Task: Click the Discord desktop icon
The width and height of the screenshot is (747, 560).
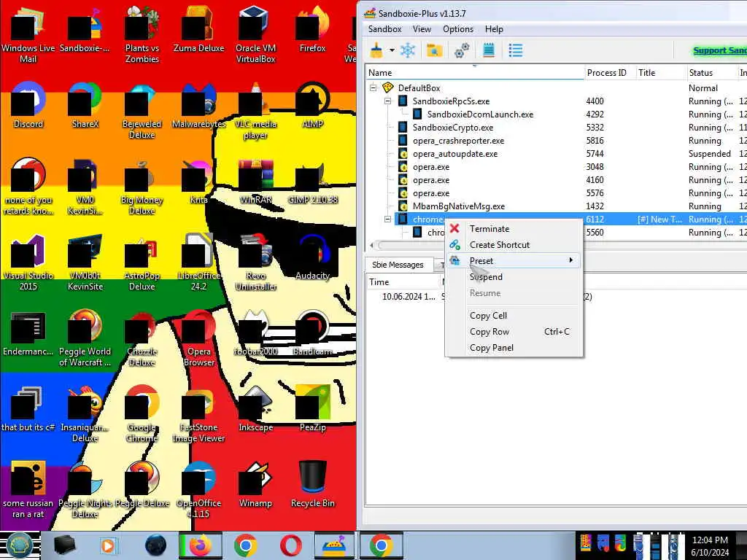Action: pyautogui.click(x=28, y=105)
